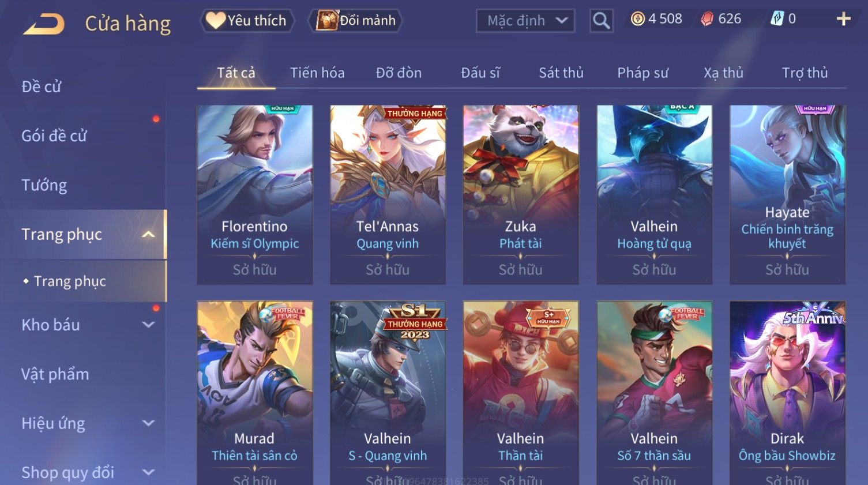
Task: Open the Dirak Ông bầu Showbiz card
Action: (787, 393)
